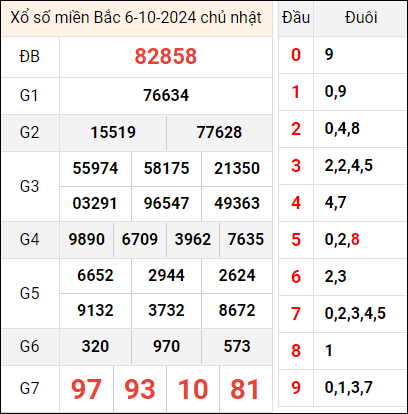Select G2 number 15519
The height and width of the screenshot is (414, 408).
click(x=113, y=132)
